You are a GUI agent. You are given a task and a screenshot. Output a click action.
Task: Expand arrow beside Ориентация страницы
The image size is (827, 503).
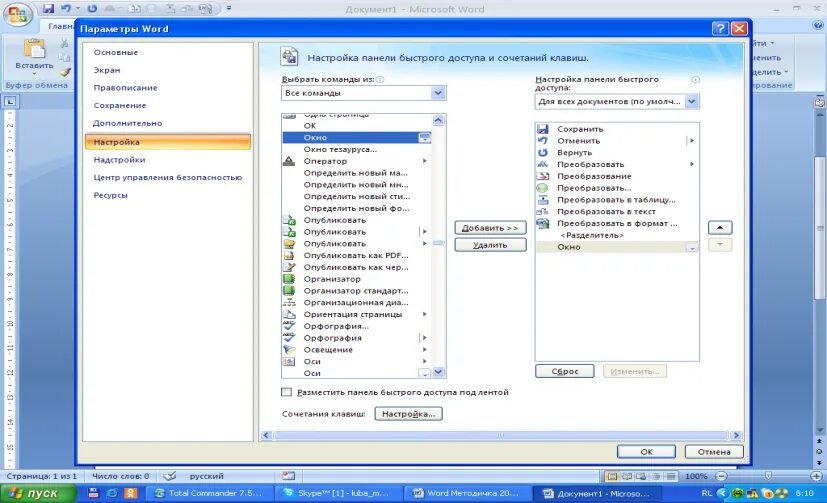point(425,314)
